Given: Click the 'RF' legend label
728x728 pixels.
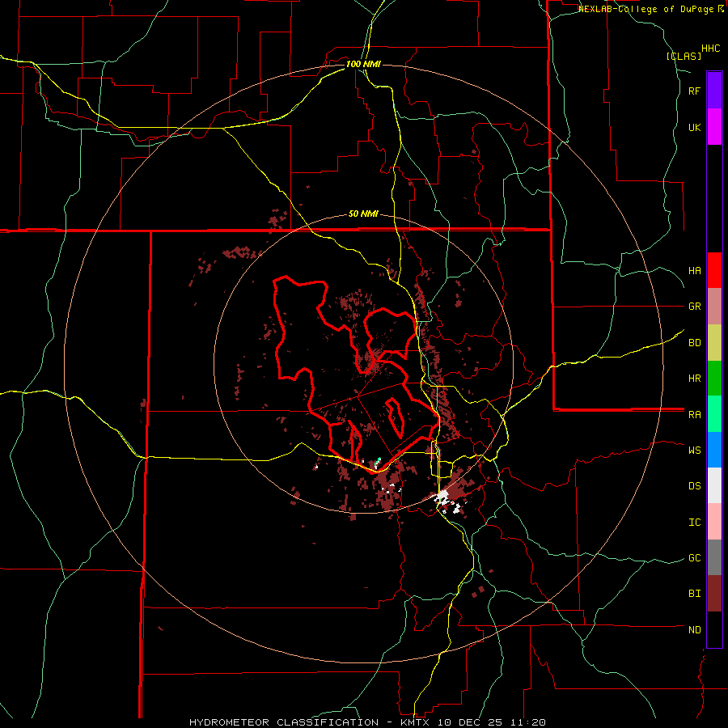Looking at the screenshot, I should point(694,91).
